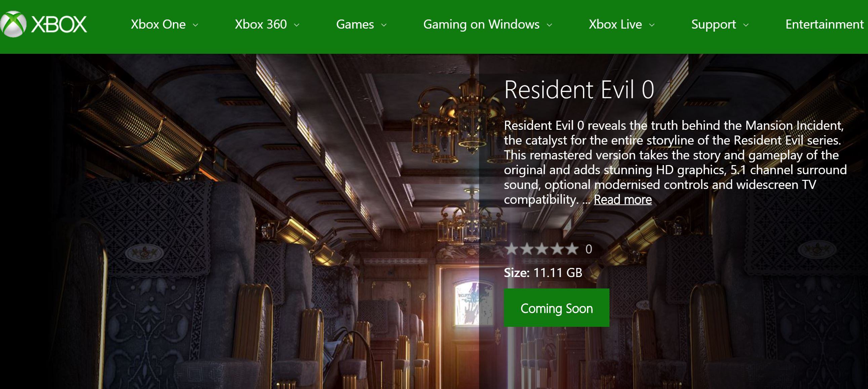The width and height of the screenshot is (868, 389).
Task: Click the third rating star
Action: tap(542, 249)
